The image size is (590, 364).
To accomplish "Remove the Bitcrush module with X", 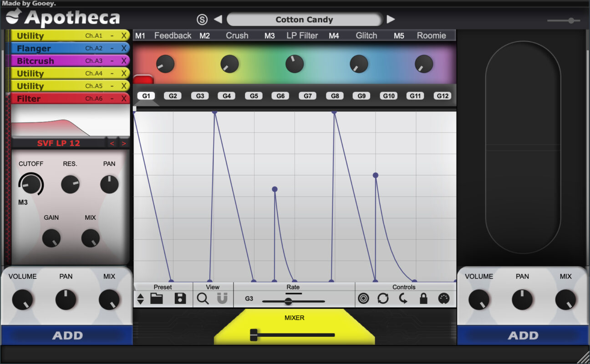I will click(x=123, y=61).
